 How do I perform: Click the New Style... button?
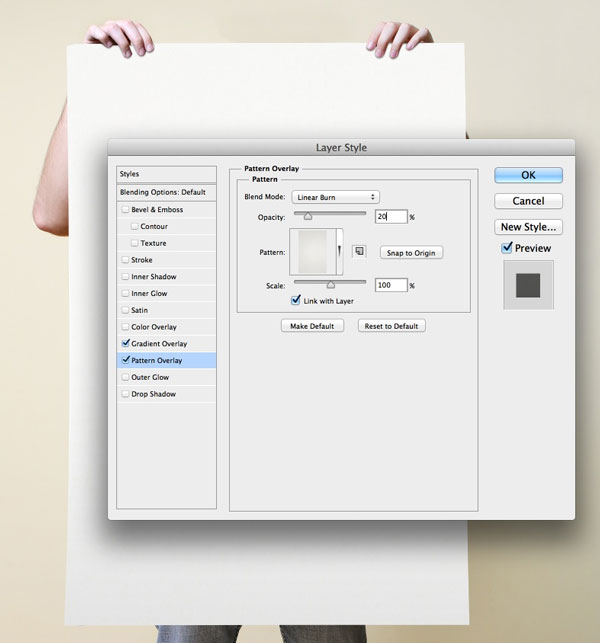pos(528,227)
